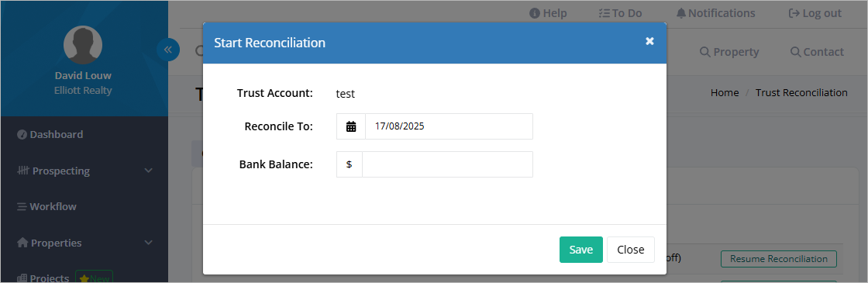Image resolution: width=868 pixels, height=283 pixels.
Task: Open the Dashboard sidebar item
Action: click(x=50, y=135)
